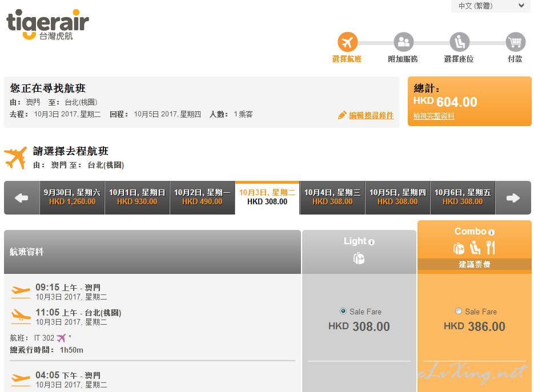Click the 04:05 下午 - 澳門 departure text
This screenshot has height=392, width=534.
(68, 375)
